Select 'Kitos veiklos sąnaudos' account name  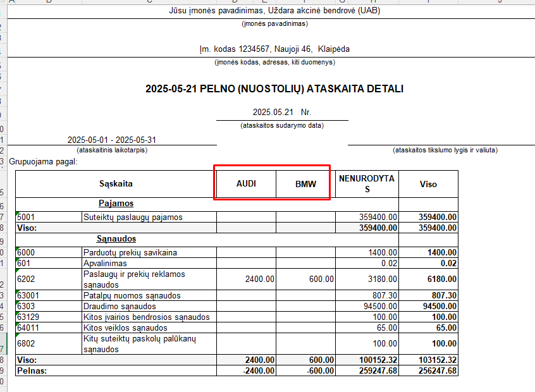149,328
